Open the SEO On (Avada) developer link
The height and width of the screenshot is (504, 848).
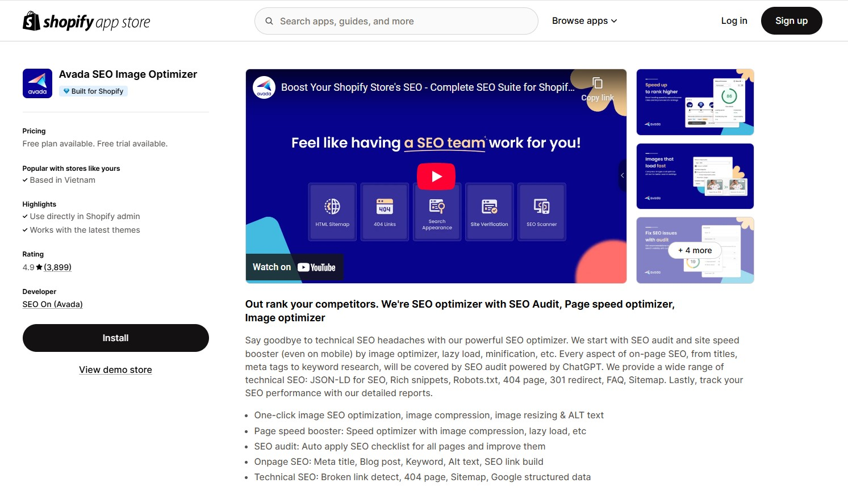coord(53,304)
